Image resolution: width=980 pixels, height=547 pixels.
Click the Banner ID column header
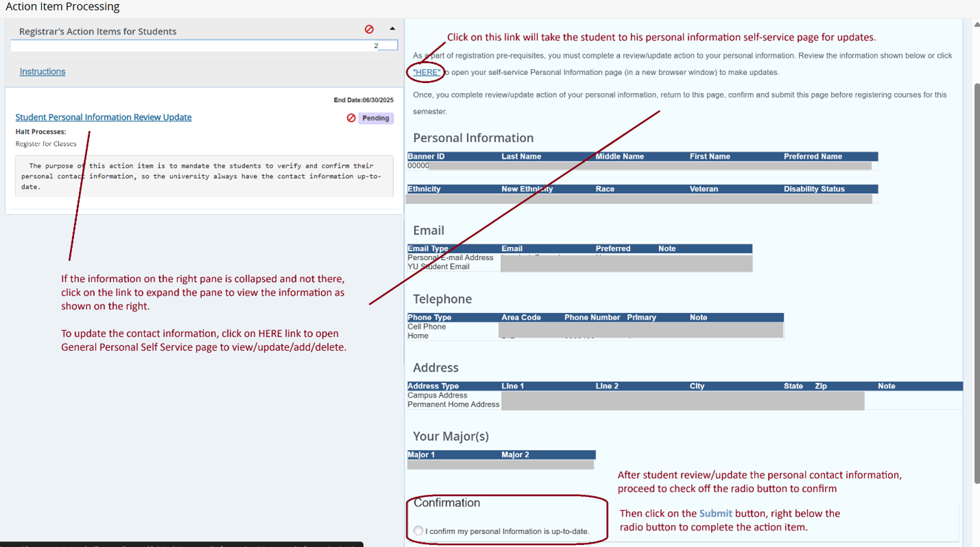coord(426,156)
